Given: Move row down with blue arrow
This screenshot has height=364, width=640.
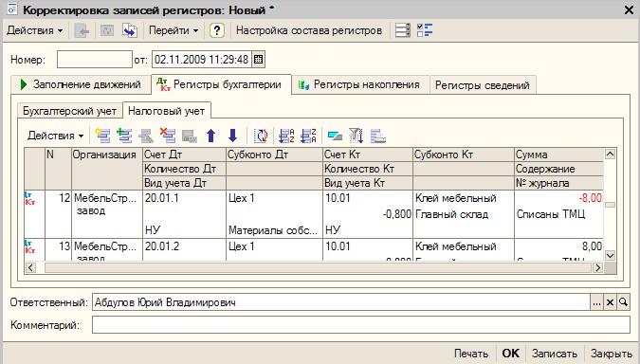Looking at the screenshot, I should click(x=232, y=136).
